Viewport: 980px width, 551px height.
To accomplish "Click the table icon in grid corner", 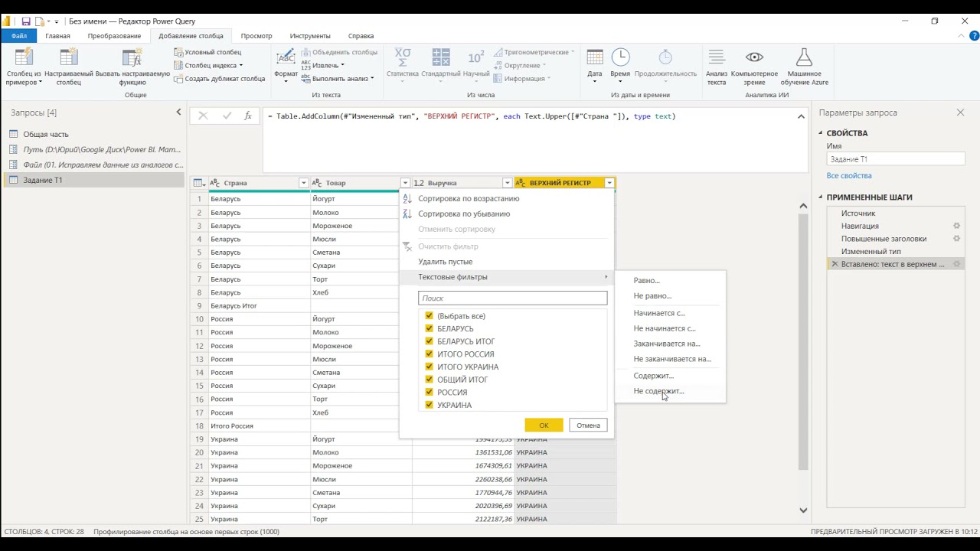I will (x=198, y=183).
